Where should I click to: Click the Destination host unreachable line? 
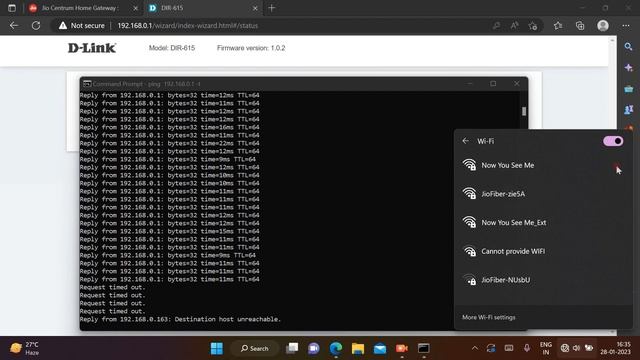click(180, 319)
